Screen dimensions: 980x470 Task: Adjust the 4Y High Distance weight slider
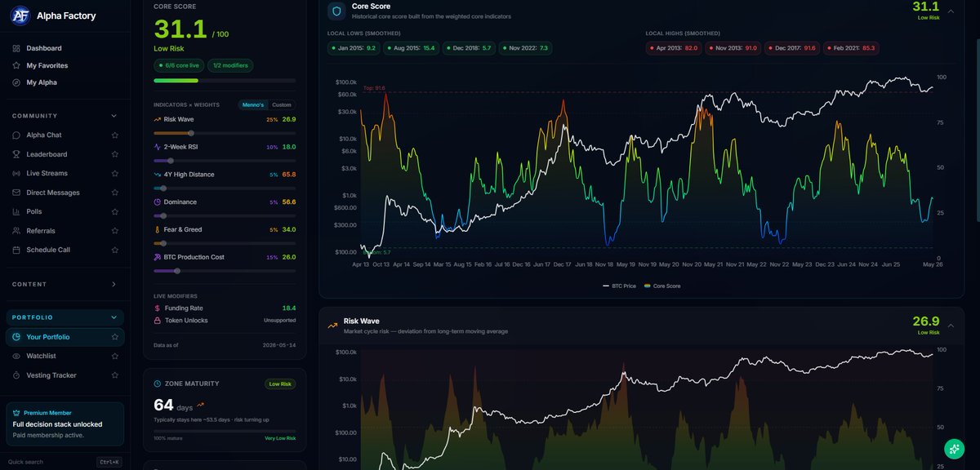click(225, 188)
